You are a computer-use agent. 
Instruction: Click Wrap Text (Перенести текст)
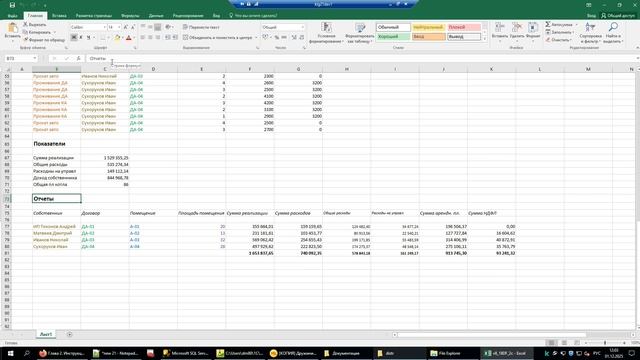(201, 27)
